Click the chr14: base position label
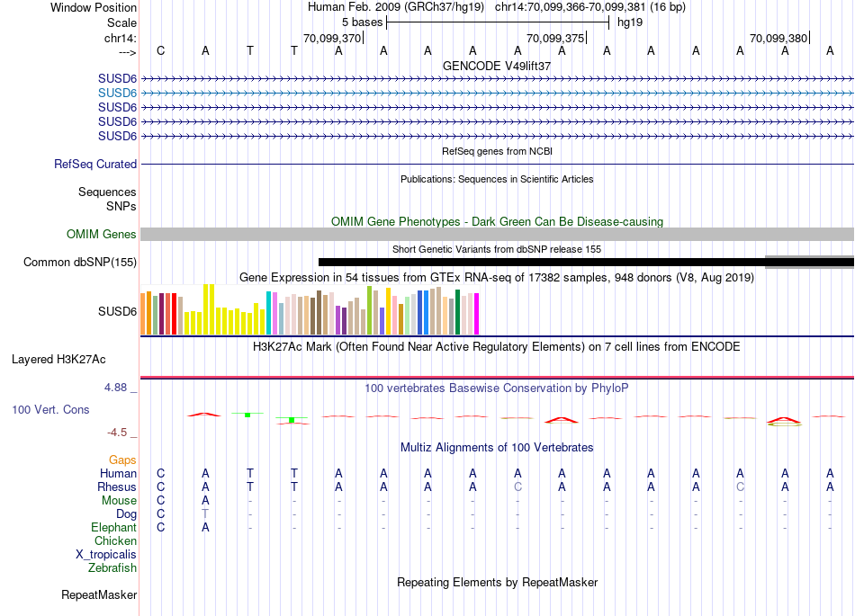855x616 pixels. [x=121, y=38]
